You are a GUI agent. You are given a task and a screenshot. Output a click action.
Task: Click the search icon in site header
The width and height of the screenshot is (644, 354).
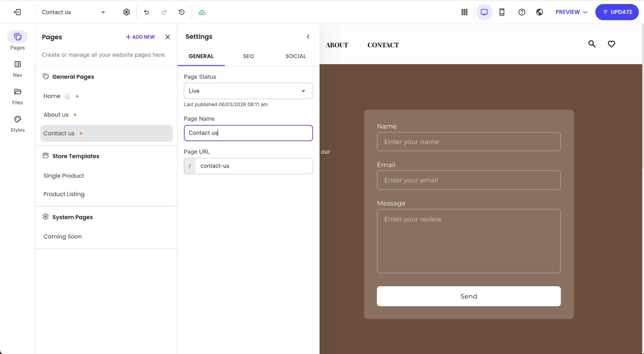pos(592,44)
